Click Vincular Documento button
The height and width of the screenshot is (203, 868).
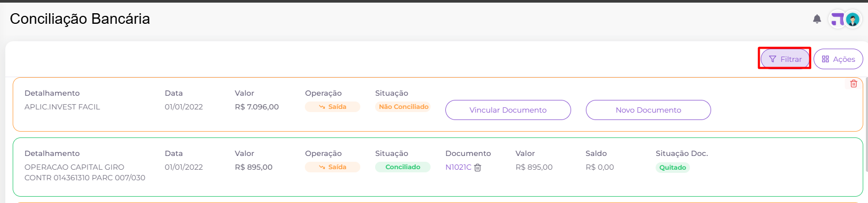(x=508, y=110)
